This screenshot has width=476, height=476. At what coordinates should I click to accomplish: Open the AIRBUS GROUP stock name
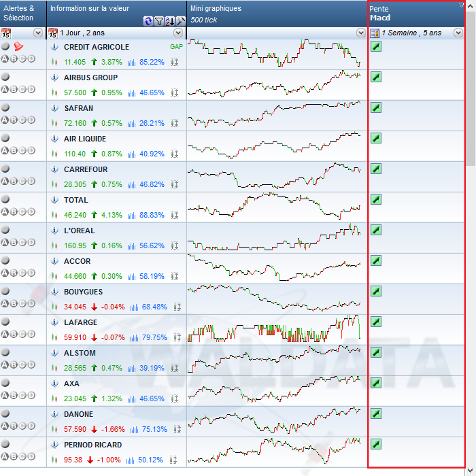pos(90,78)
